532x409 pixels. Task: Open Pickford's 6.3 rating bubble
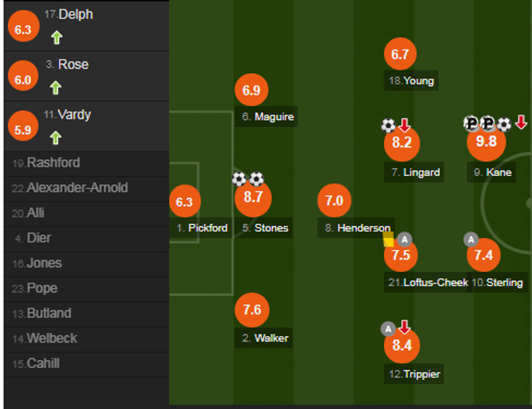point(185,202)
